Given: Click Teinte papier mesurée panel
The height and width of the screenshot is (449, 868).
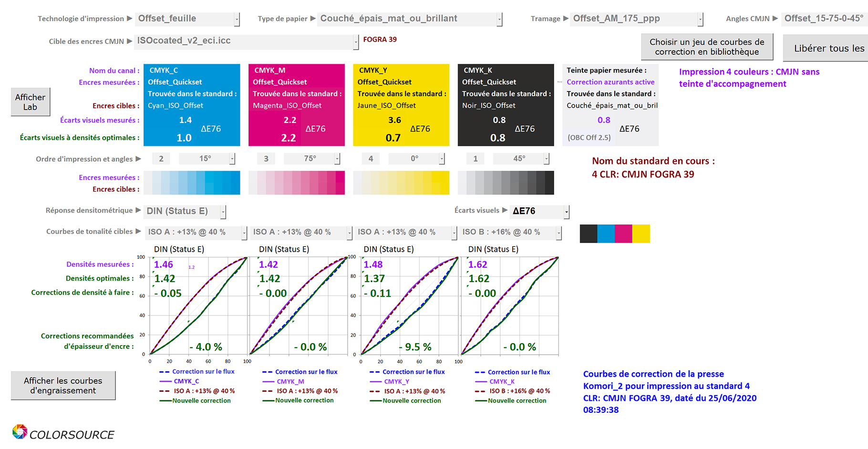Looking at the screenshot, I should click(x=610, y=105).
